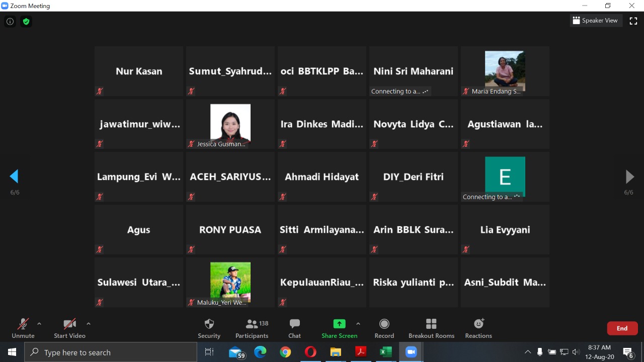
Task: Select RONY PUASA tile
Action: 230,230
